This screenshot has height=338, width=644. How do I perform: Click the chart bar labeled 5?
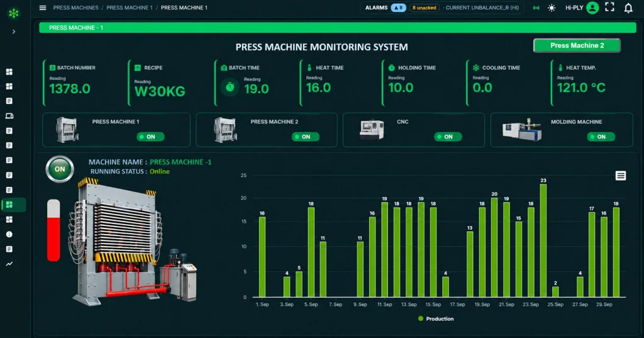[299, 284]
